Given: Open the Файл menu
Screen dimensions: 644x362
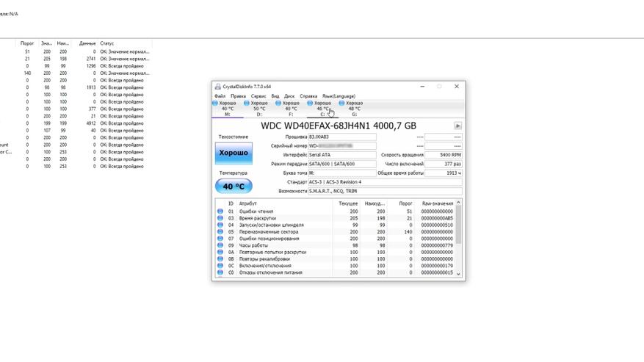Looking at the screenshot, I should [220, 96].
